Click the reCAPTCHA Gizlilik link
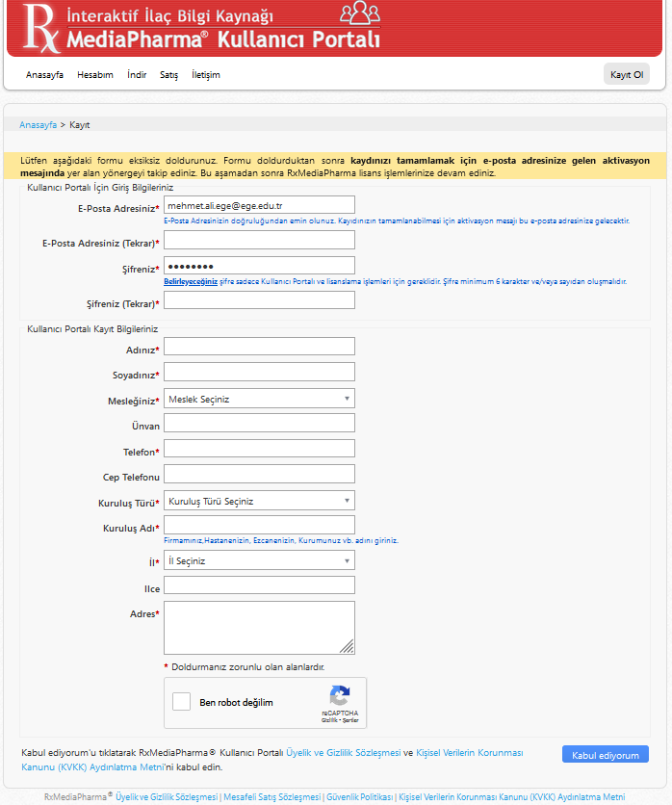The height and width of the screenshot is (805, 672). tap(328, 720)
